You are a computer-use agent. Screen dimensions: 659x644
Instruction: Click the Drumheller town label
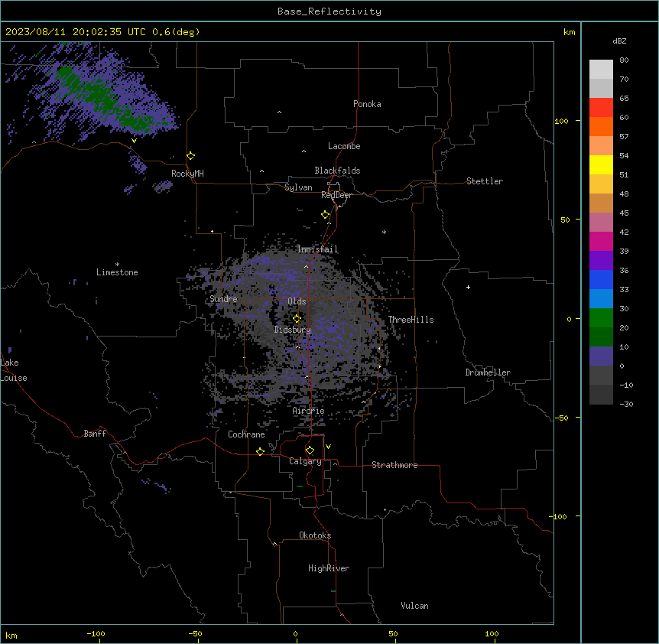[x=488, y=372]
